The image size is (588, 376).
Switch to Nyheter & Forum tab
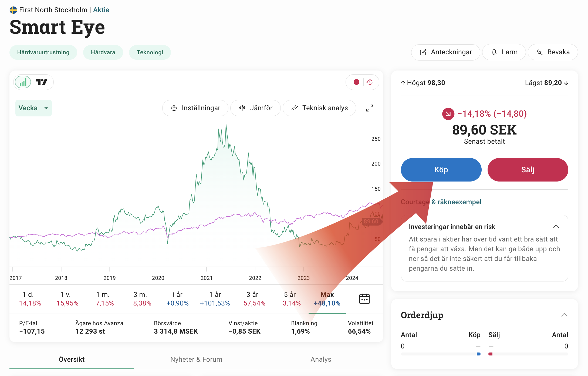[x=196, y=359]
